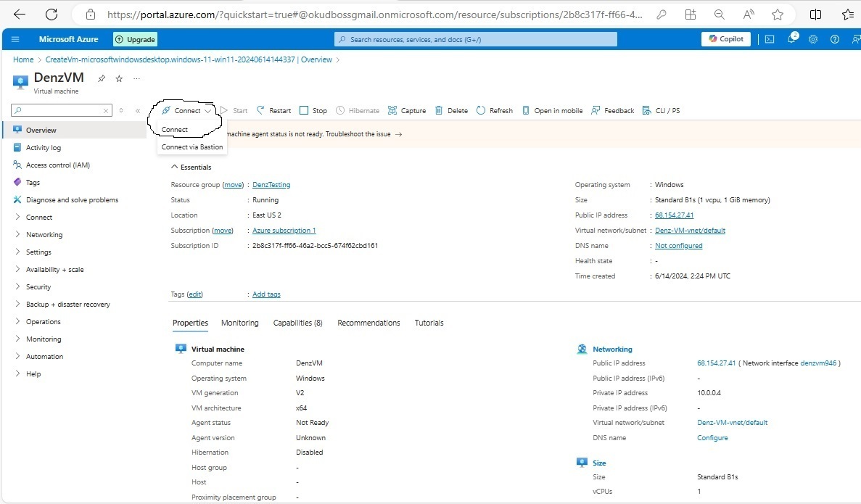Choose Connect via Bastion option
This screenshot has width=861, height=504.
(192, 147)
